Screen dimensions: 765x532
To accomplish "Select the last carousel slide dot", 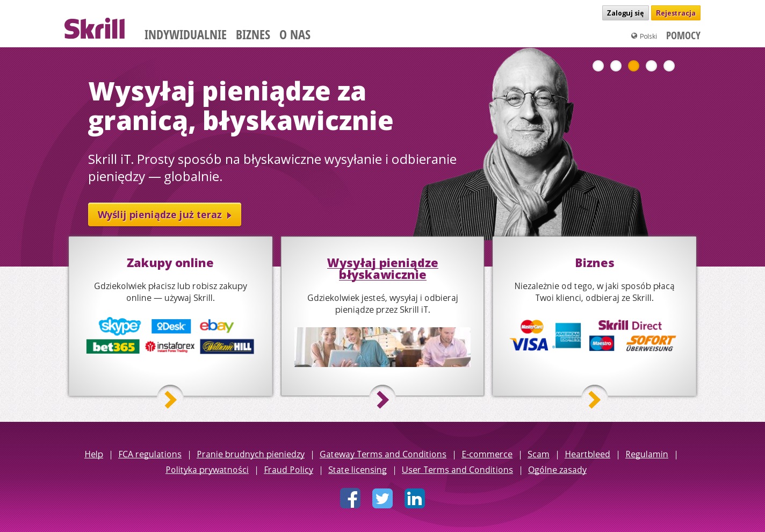I will pos(669,66).
